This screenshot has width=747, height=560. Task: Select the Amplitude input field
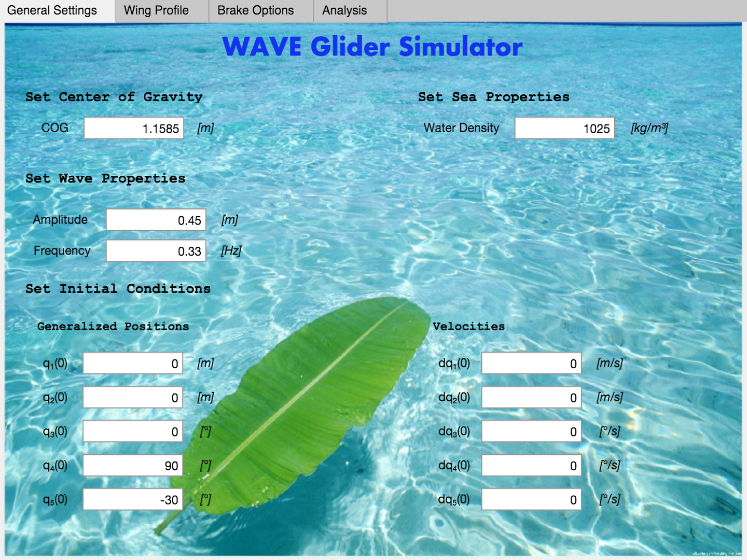pyautogui.click(x=156, y=220)
